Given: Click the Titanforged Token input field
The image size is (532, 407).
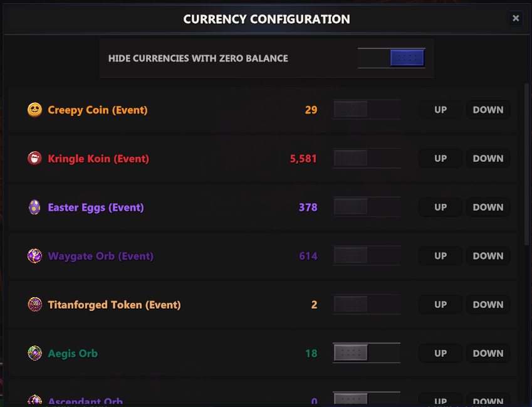Looking at the screenshot, I should click(367, 304).
